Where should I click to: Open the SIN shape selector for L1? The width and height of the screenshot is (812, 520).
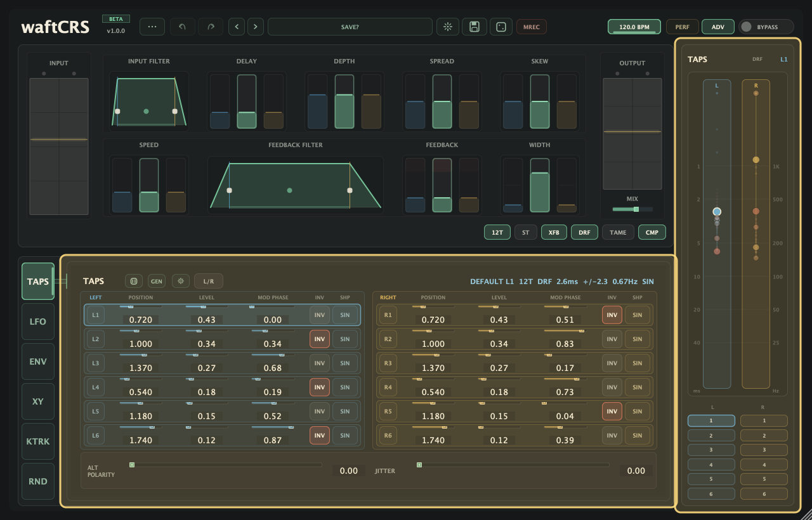click(x=345, y=315)
